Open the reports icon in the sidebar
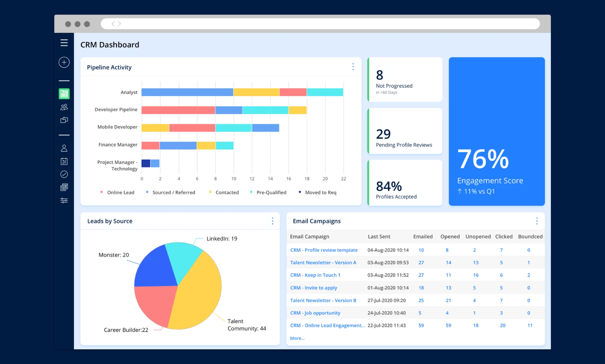This screenshot has width=605, height=364. click(64, 187)
